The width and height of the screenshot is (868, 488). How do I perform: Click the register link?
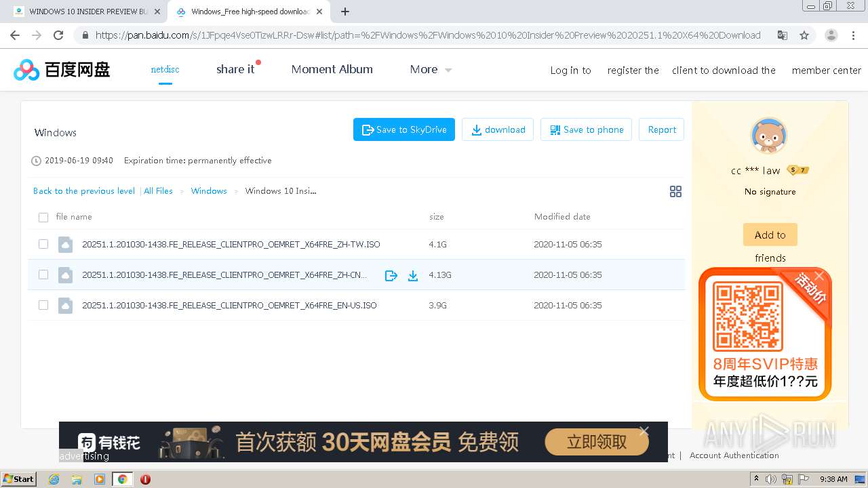click(x=633, y=70)
